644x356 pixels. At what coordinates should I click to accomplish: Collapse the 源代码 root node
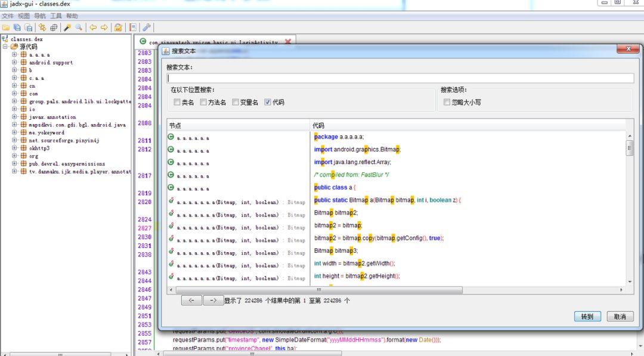coord(5,47)
